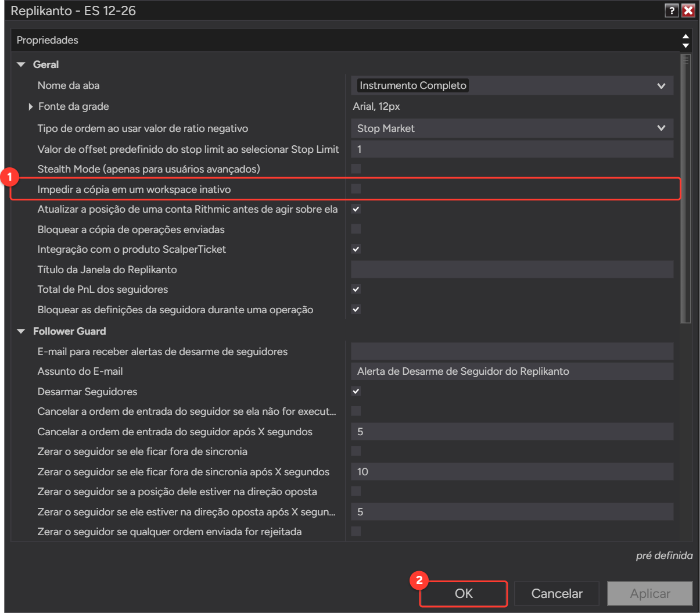Check Zerar o seguidor se ordem rejeitada

coord(356,531)
